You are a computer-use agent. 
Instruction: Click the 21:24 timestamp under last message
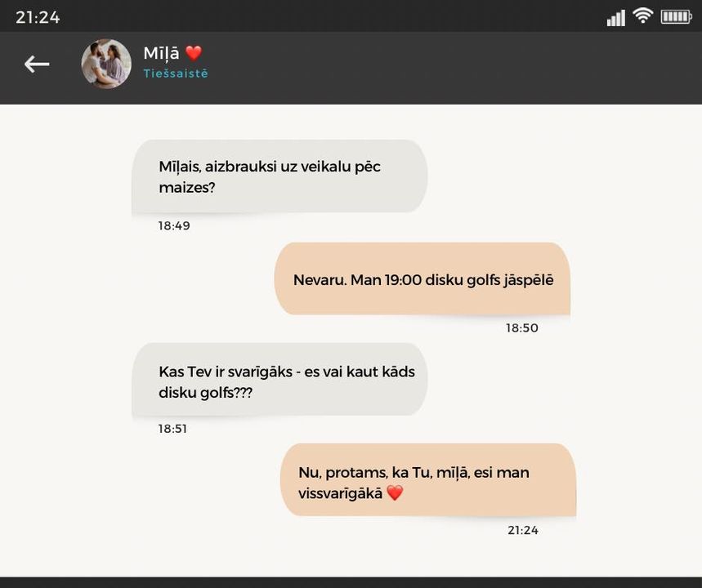[x=523, y=530]
